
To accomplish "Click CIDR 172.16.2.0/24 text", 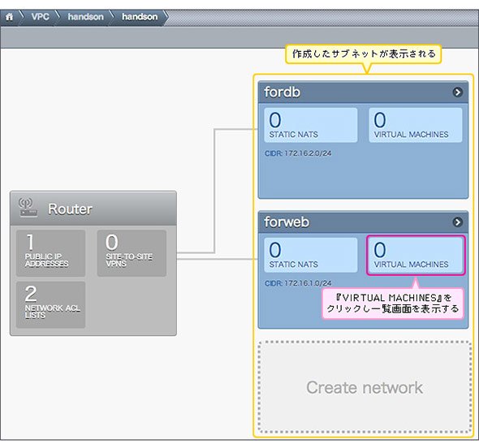I will [298, 153].
